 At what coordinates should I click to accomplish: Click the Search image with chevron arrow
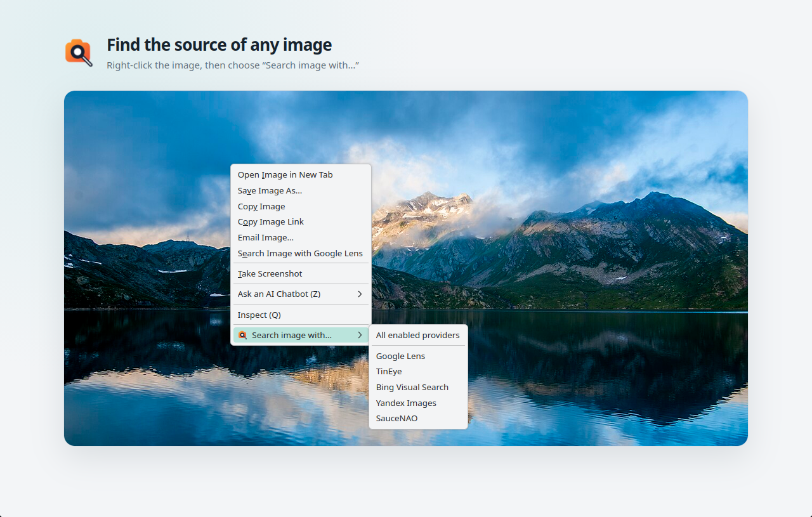coord(360,335)
